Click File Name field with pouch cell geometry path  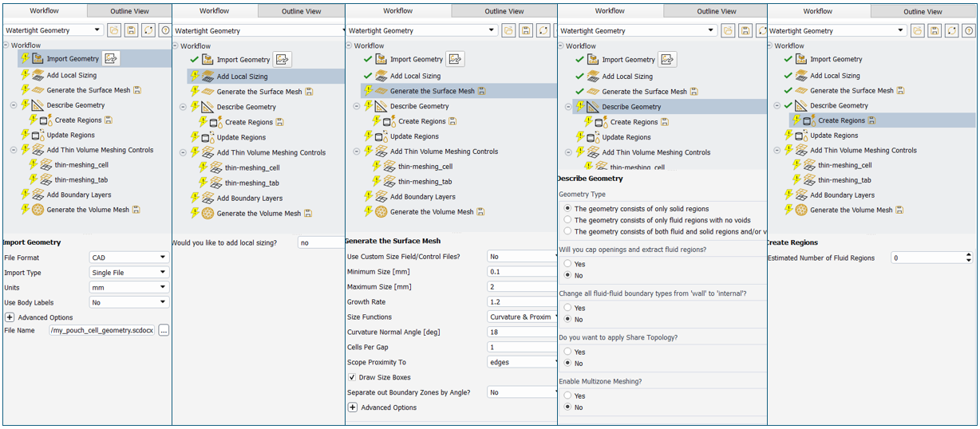coord(102,330)
